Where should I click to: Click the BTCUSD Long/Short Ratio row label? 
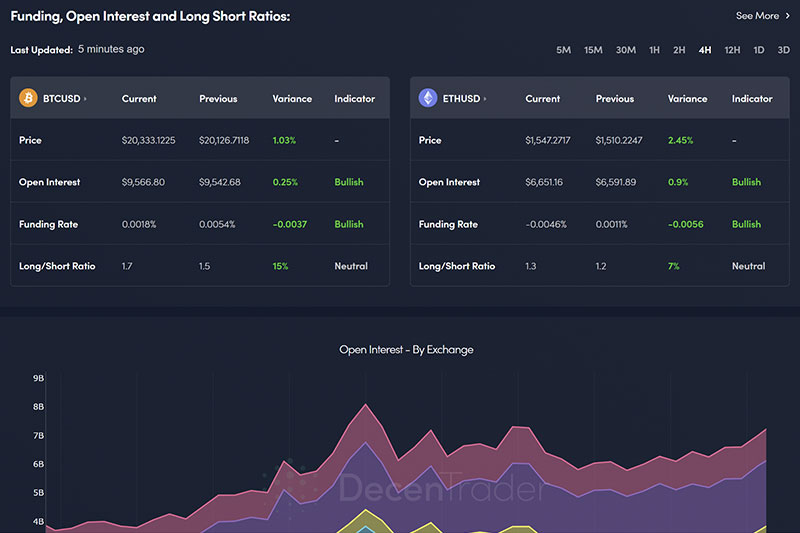pyautogui.click(x=57, y=266)
